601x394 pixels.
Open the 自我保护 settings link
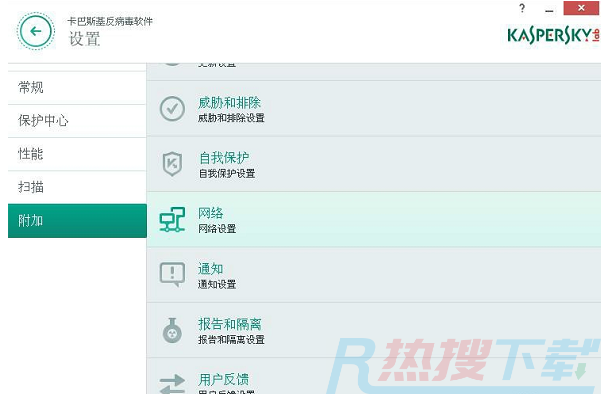point(224,158)
